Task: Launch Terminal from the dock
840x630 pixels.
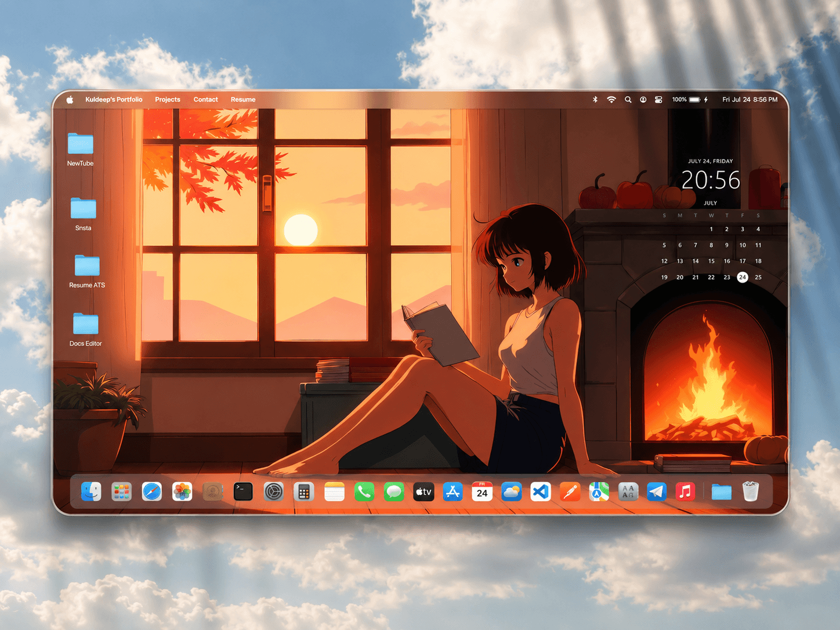Action: coord(243,492)
